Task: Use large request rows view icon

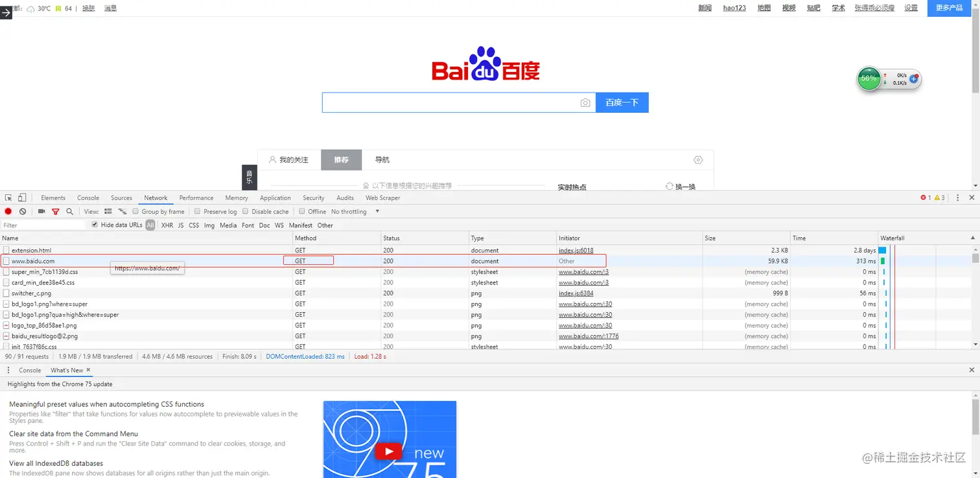Action: point(108,211)
